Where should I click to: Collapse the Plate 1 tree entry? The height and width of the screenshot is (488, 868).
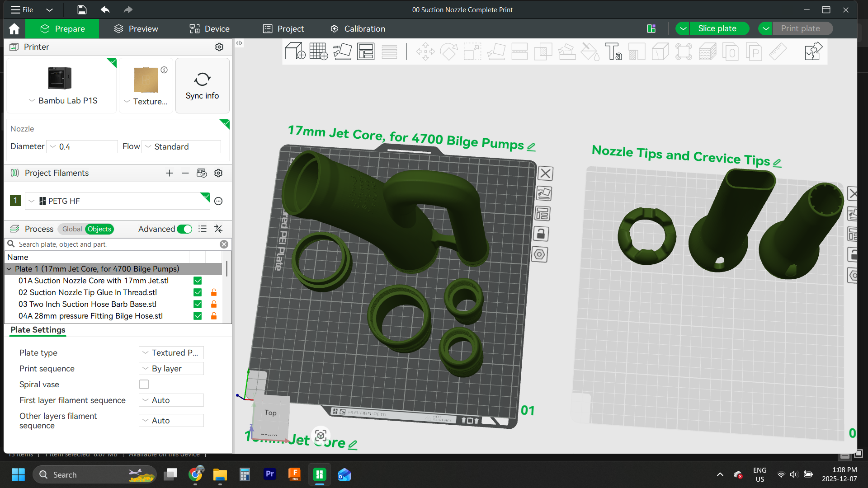(x=9, y=269)
